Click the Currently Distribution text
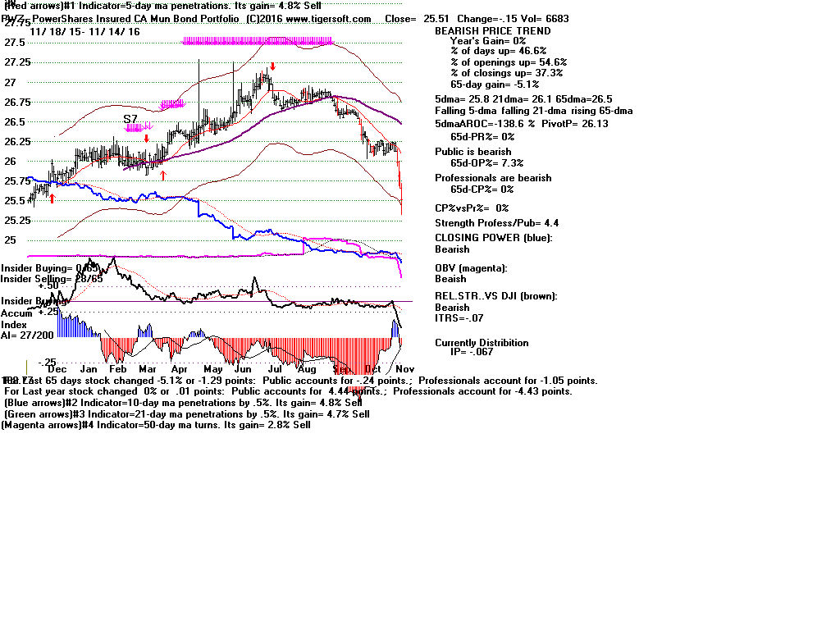Viewport: 840px width, 630px height. click(x=482, y=343)
